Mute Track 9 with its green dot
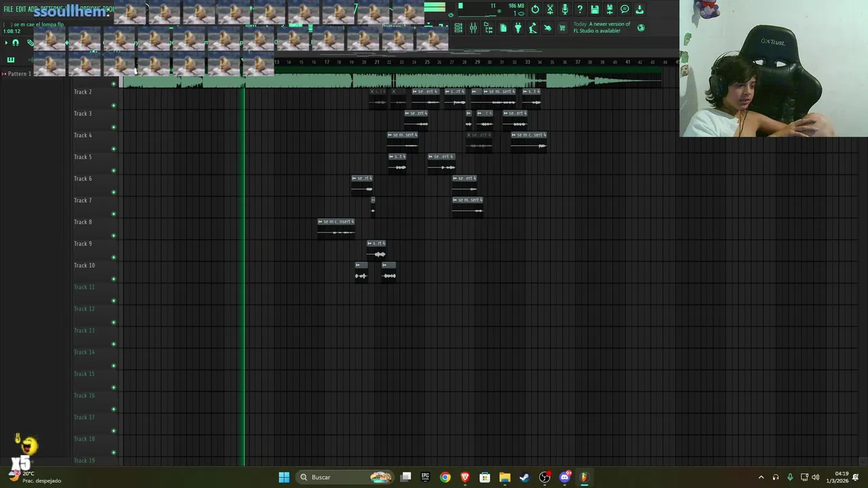The height and width of the screenshot is (488, 868). 113,258
